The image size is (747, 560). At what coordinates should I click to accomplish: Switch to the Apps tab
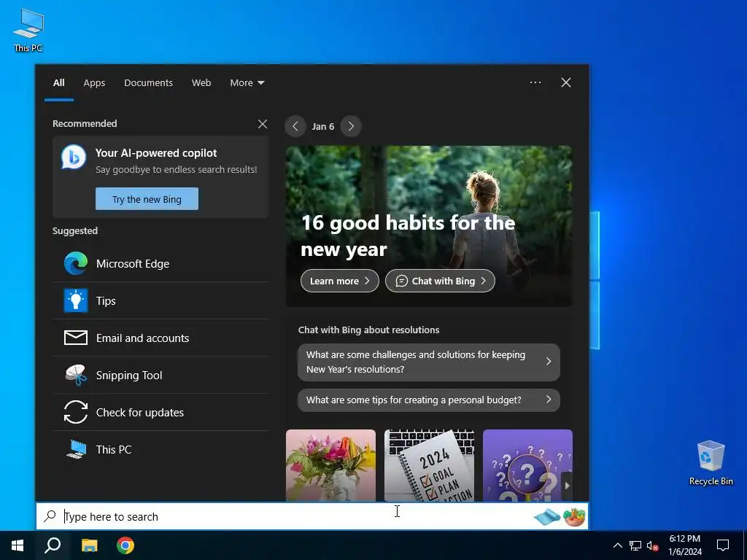pos(94,83)
